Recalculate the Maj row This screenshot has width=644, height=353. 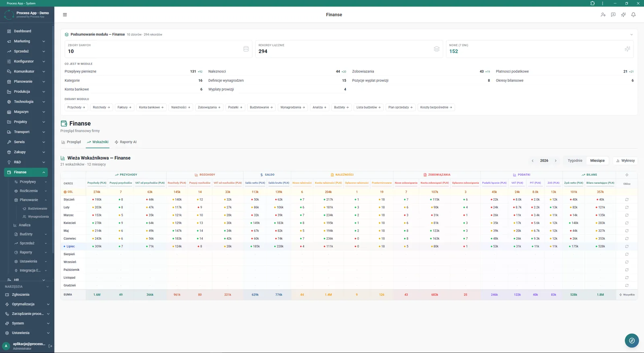point(627,231)
